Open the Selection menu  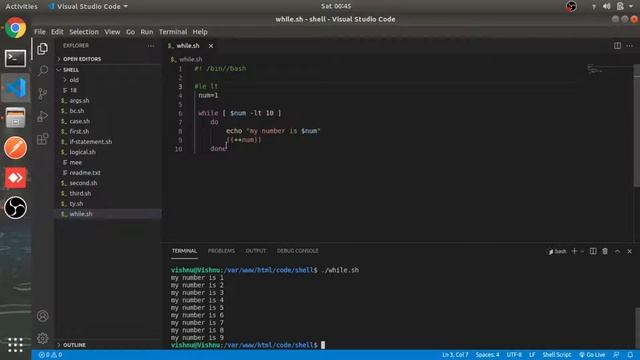84,32
